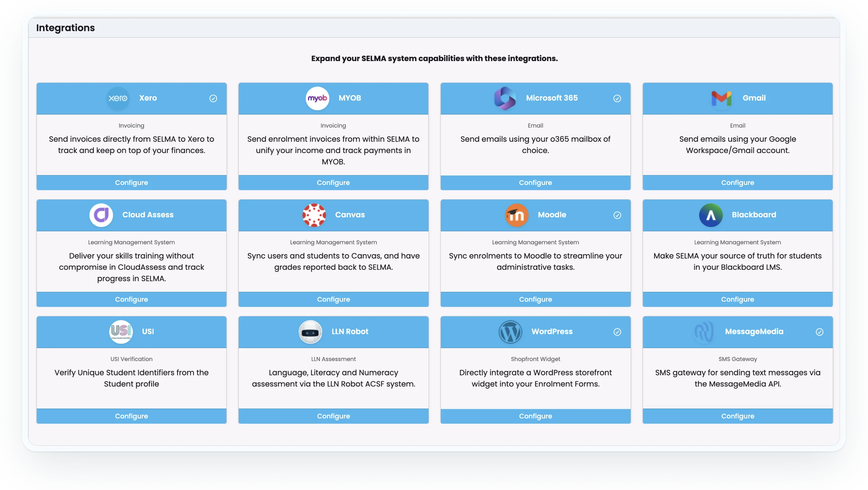
Task: Click the Gmail logo icon
Action: click(722, 98)
